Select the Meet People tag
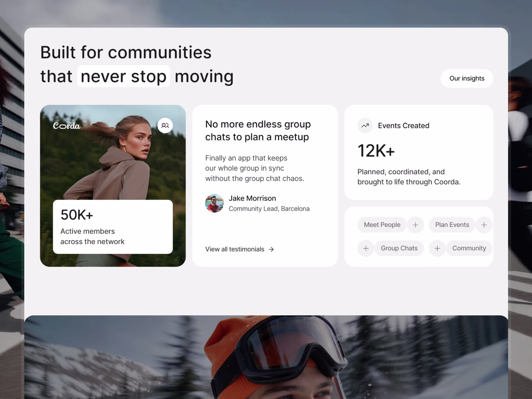This screenshot has height=399, width=532. coord(382,225)
